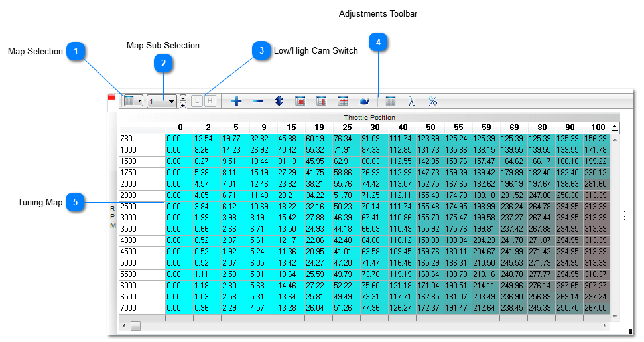Screen dimensions: 644x342
Task: Select the 7000 RPM row header
Action: click(x=142, y=308)
